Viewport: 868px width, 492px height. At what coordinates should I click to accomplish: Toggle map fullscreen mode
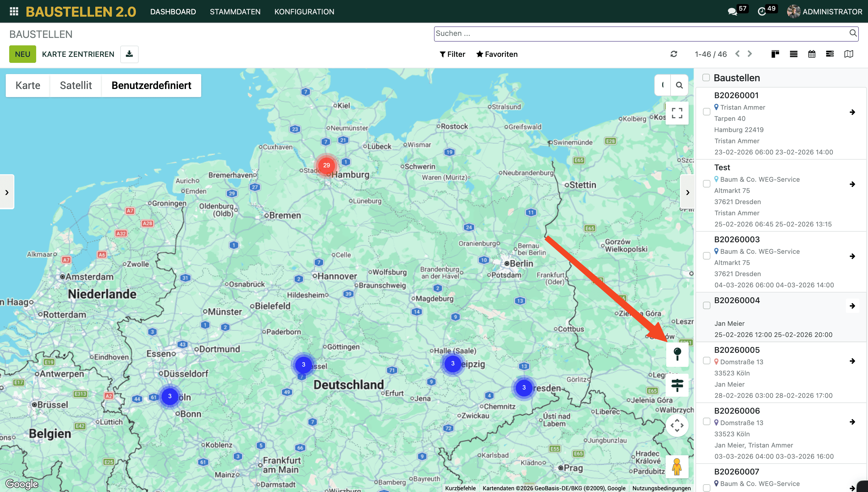tap(677, 113)
